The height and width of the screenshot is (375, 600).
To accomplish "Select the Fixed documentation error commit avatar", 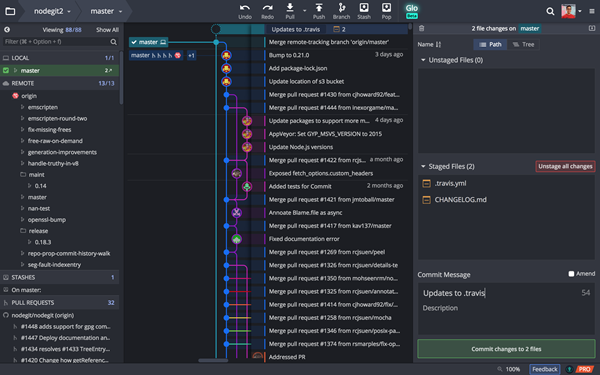I will tap(236, 239).
